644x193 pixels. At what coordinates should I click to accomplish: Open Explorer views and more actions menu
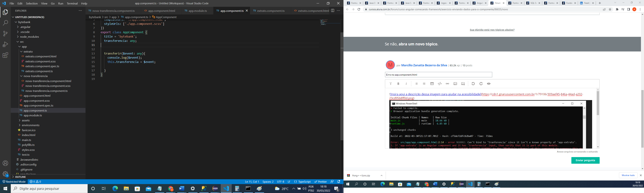click(x=80, y=11)
